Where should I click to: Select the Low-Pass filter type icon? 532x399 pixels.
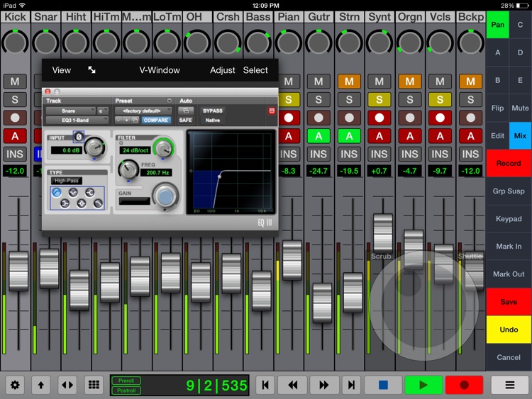pos(98,203)
